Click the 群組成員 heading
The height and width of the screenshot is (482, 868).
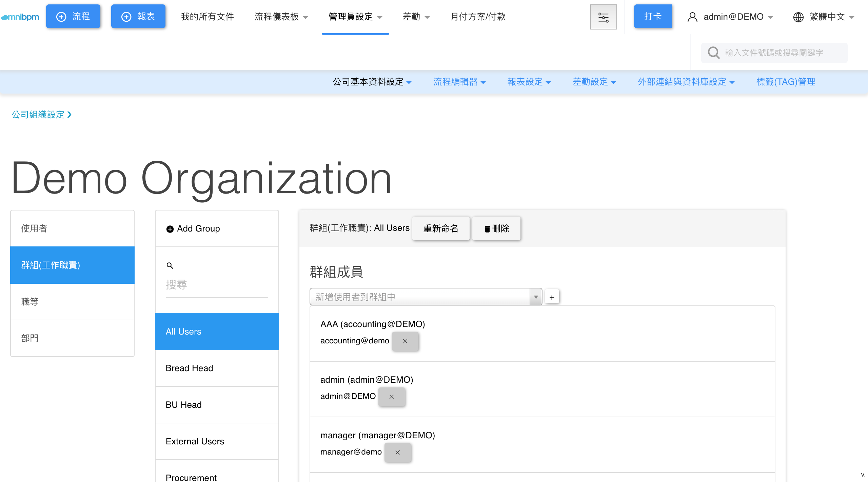[336, 272]
